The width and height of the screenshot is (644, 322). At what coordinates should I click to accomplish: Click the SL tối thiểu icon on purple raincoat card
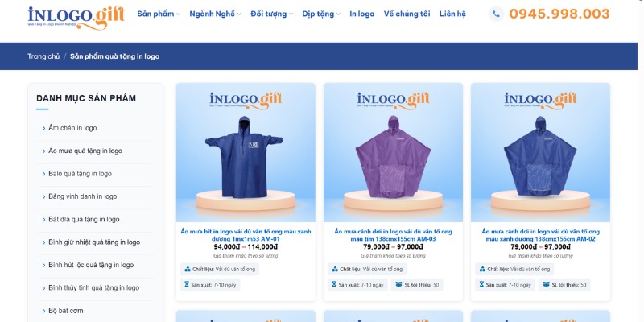click(398, 284)
